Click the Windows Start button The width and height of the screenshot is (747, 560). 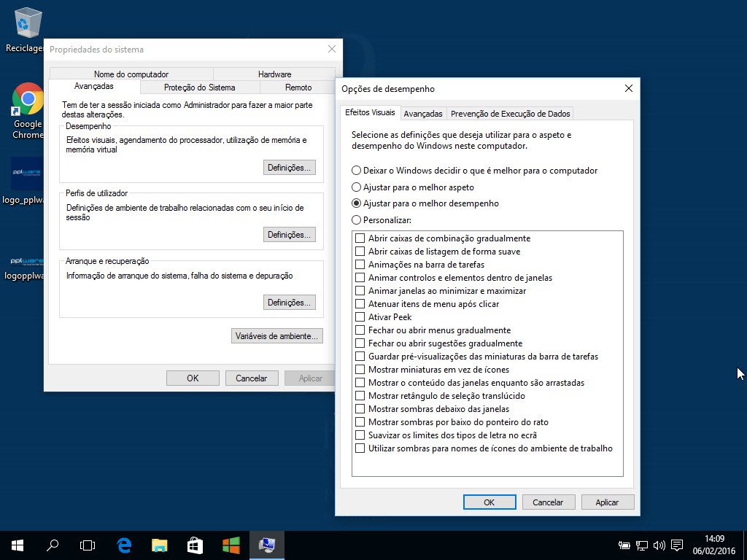(17, 545)
